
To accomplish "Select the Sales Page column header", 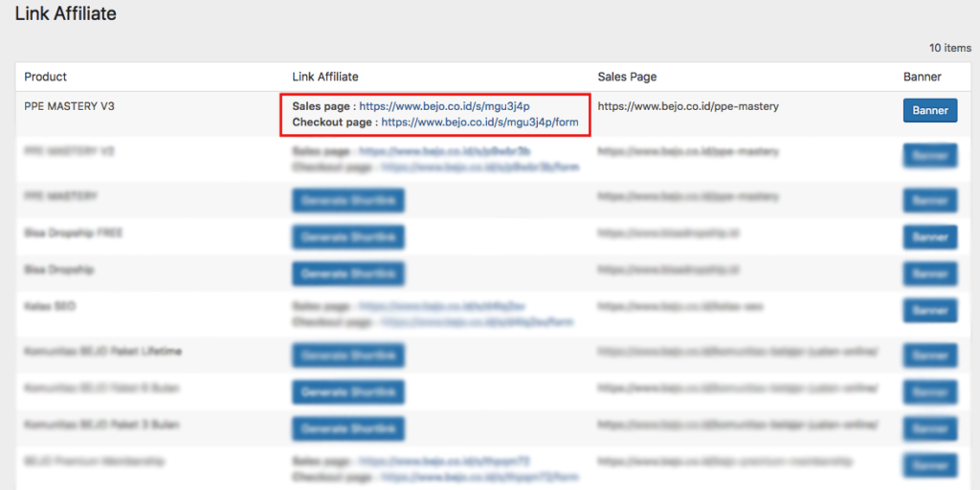I will 627,77.
